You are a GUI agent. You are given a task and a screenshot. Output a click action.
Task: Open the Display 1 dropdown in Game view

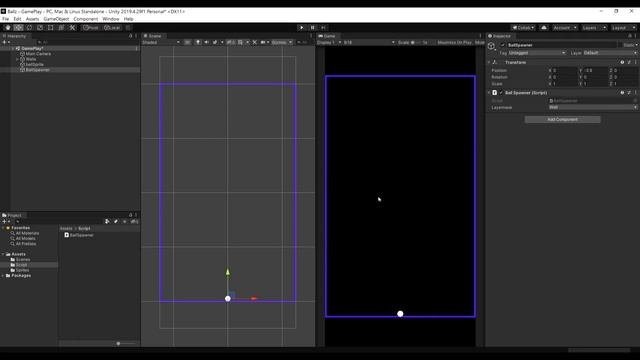(x=329, y=42)
